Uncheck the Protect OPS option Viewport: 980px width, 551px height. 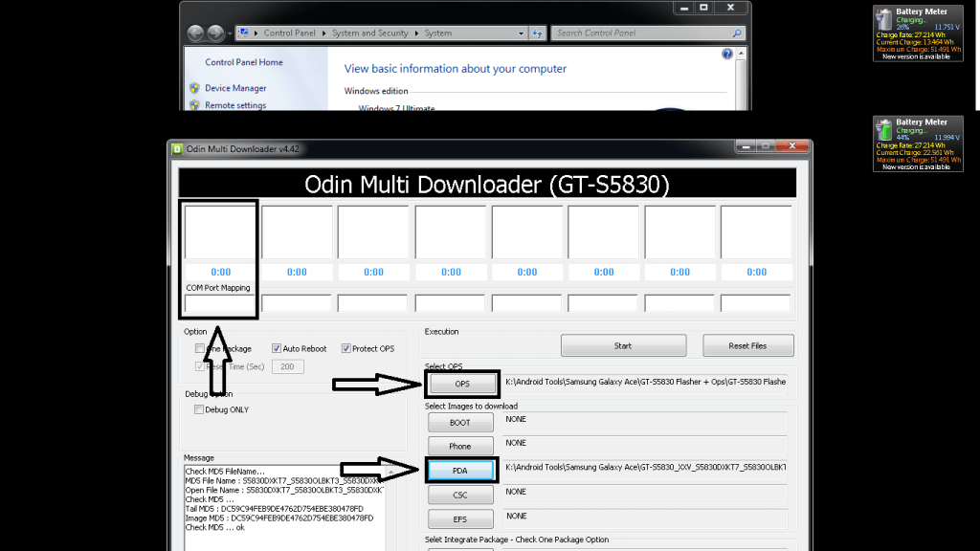tap(346, 349)
